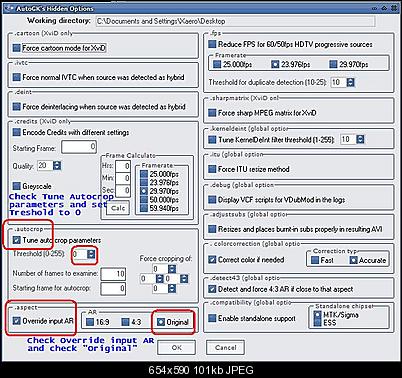Adjust credits Quality spinner
The image size is (402, 378).
click(x=57, y=166)
